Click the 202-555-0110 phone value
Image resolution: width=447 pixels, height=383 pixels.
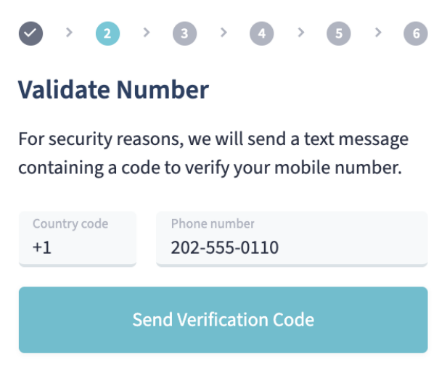click(x=225, y=248)
